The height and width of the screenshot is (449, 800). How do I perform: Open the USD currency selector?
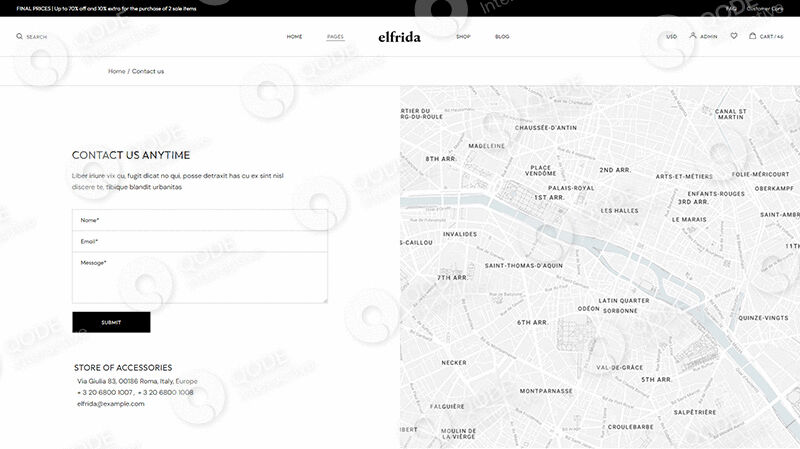tap(672, 37)
